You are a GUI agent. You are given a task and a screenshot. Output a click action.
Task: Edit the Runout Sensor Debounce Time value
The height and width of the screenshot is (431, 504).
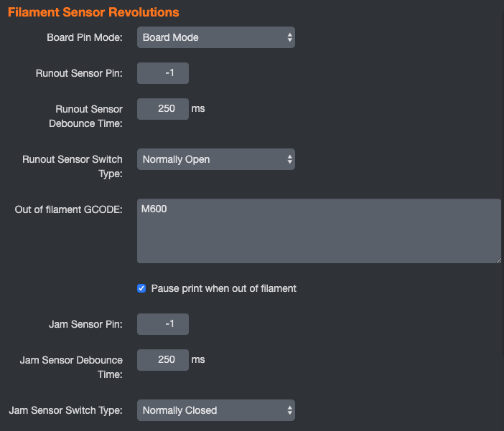pos(163,109)
